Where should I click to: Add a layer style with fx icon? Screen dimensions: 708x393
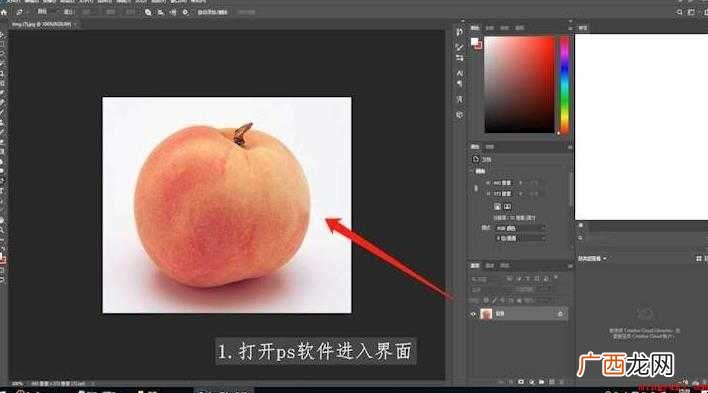(511, 382)
